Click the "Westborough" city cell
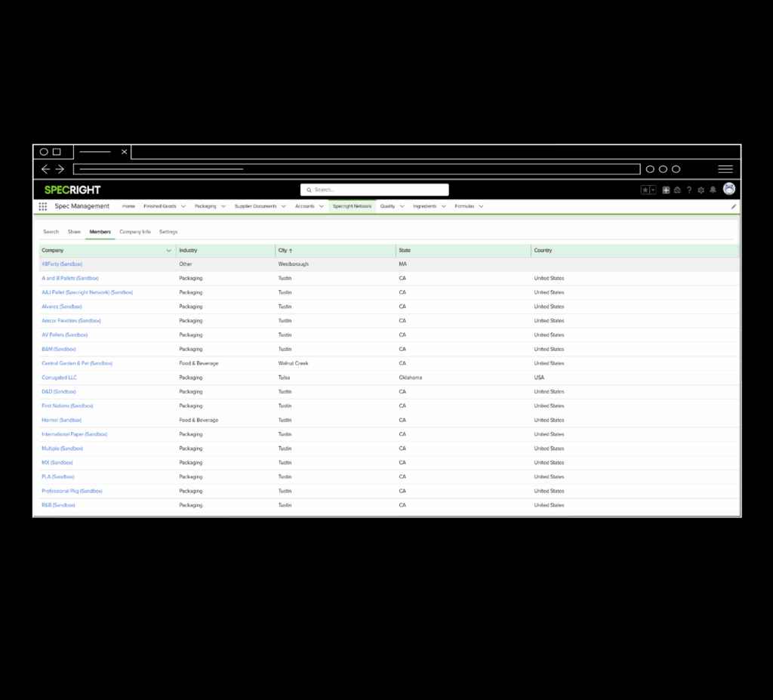This screenshot has width=773, height=700. (x=294, y=264)
